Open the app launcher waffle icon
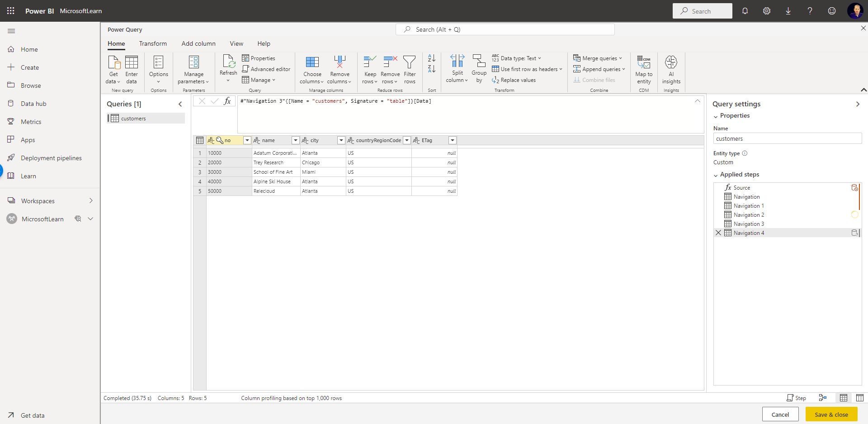This screenshot has width=868, height=424. tap(11, 11)
